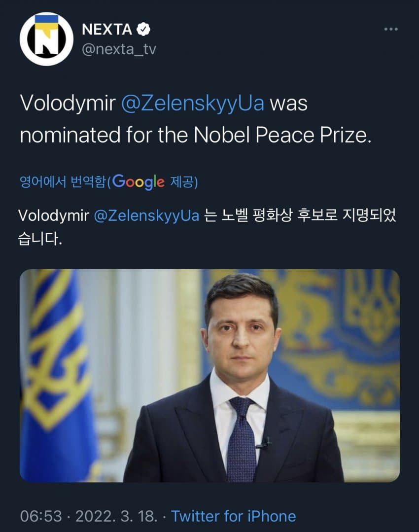The width and height of the screenshot is (419, 532).
Task: Click the verified badge next to NEXTA
Action: [x=143, y=30]
